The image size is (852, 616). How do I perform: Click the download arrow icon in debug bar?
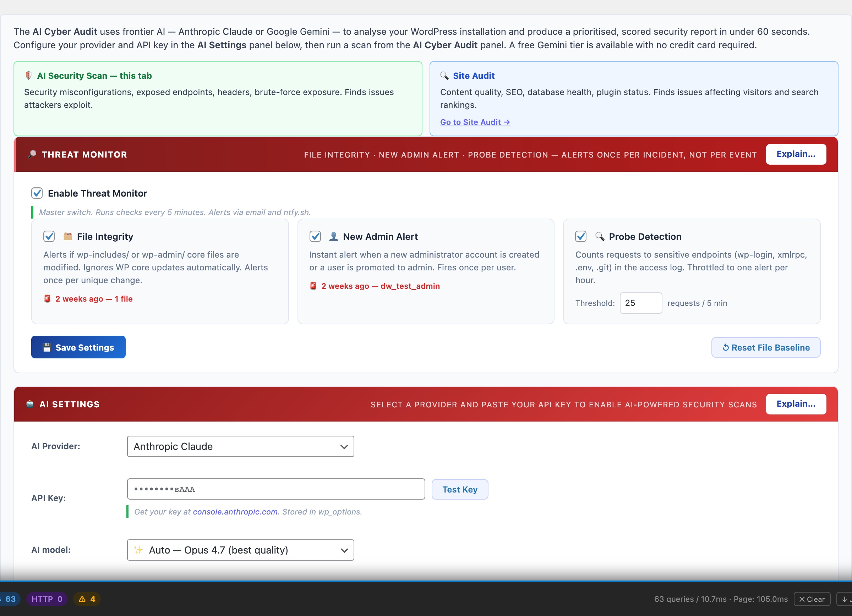[845, 599]
